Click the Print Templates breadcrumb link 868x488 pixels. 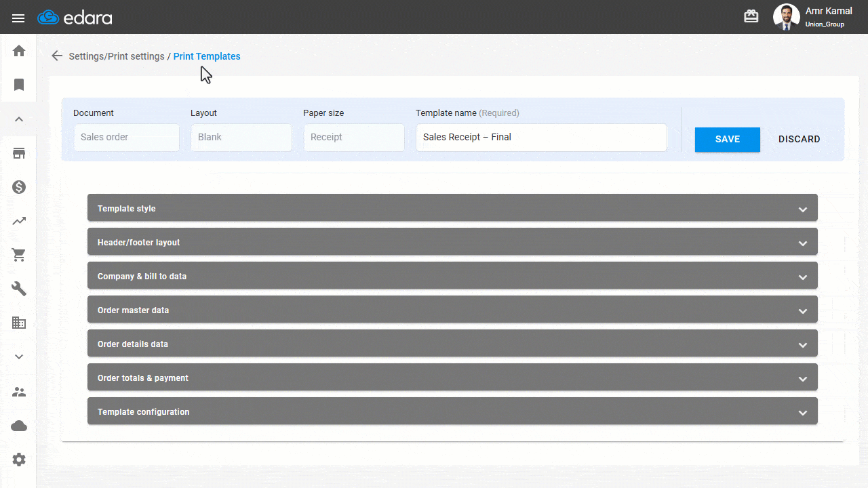[x=207, y=56]
